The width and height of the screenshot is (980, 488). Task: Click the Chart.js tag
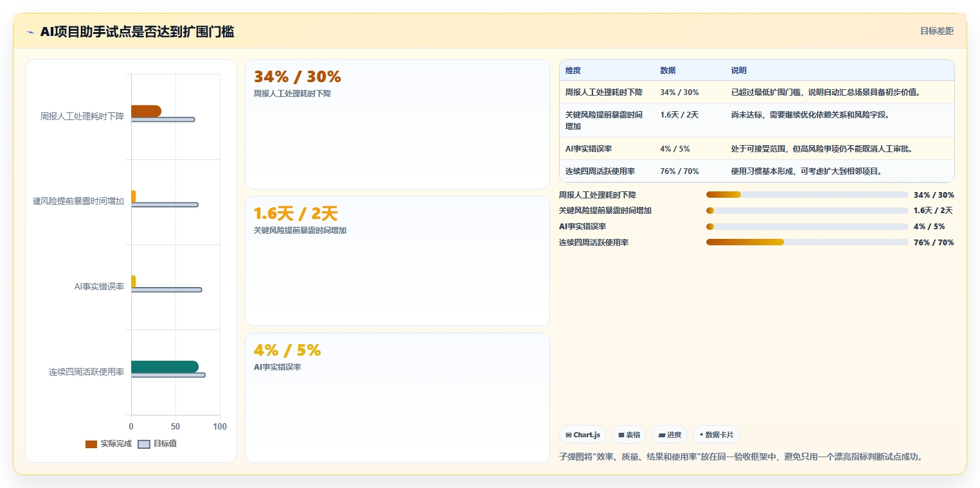coord(583,435)
